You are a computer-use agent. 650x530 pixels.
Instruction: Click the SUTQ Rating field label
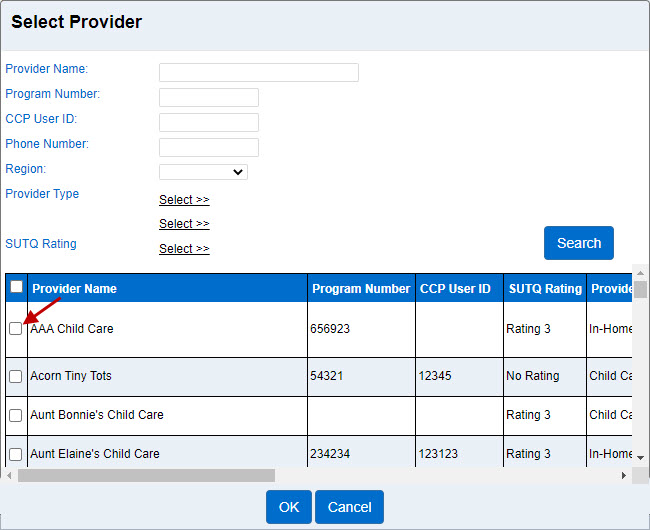pyautogui.click(x=41, y=244)
